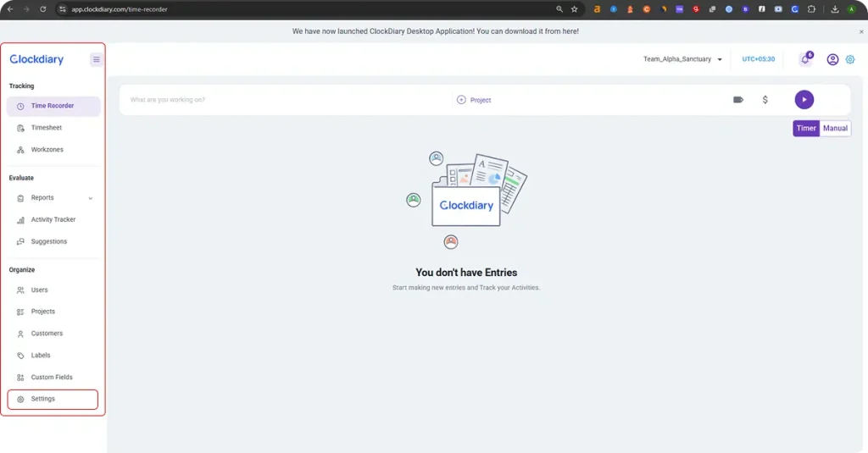Start the timer with the play button
Viewport: 868px width, 453px height.
coord(804,100)
